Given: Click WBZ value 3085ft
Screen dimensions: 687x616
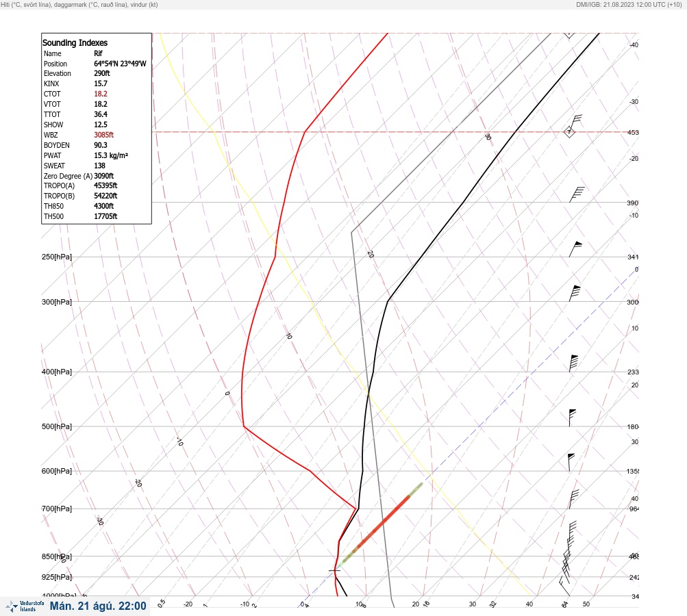Looking at the screenshot, I should point(104,135).
